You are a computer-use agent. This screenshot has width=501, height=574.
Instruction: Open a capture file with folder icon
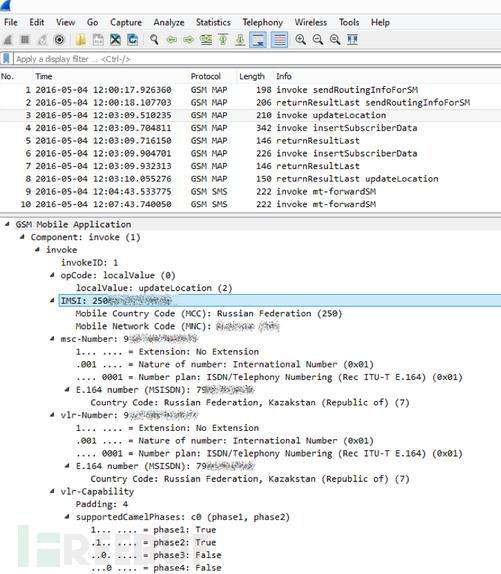click(81, 40)
